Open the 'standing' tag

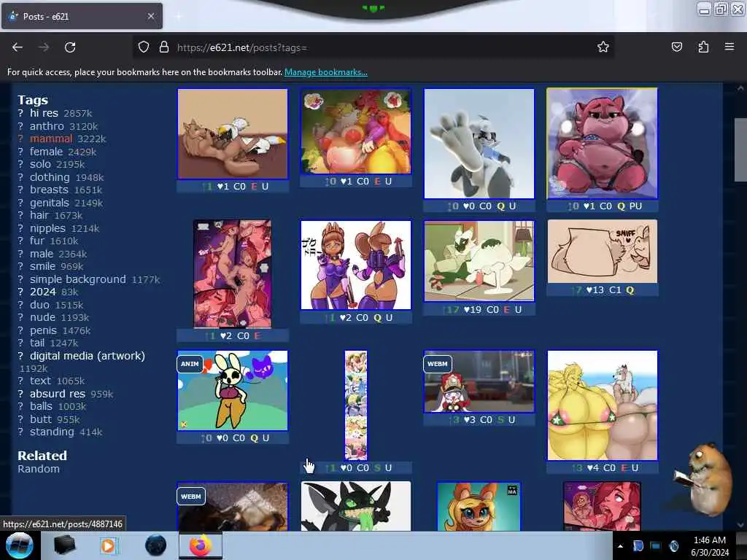click(52, 432)
